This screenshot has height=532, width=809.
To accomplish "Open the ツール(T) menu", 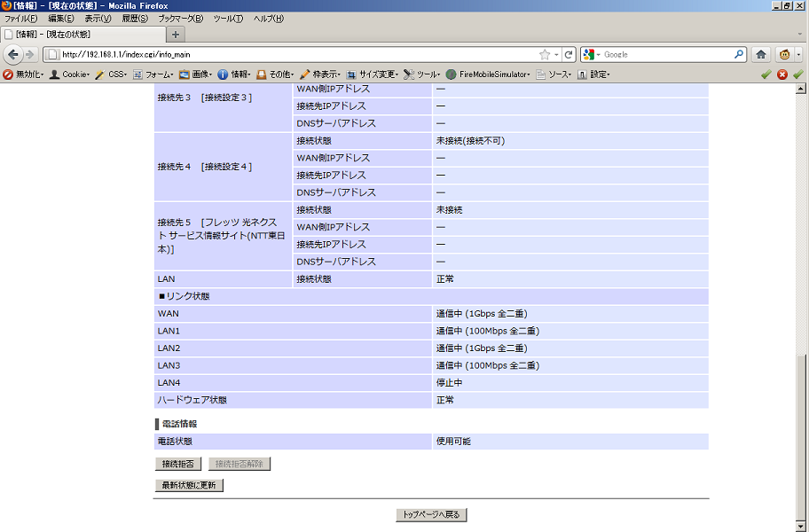I will (x=228, y=19).
